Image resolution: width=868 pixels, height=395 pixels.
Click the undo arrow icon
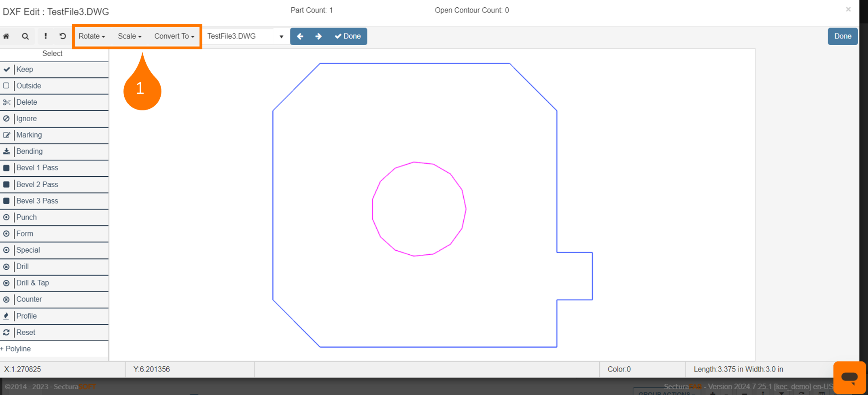tap(63, 36)
